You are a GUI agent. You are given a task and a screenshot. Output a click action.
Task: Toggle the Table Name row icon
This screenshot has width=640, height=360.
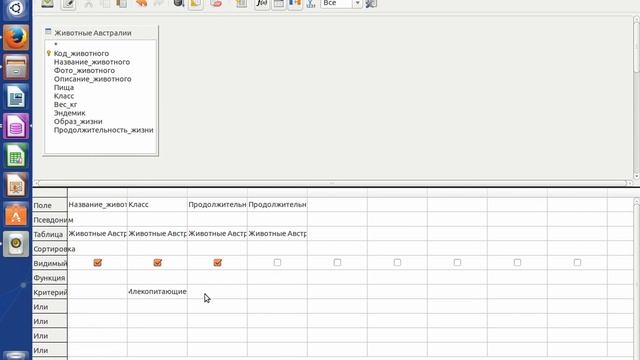tap(278, 4)
